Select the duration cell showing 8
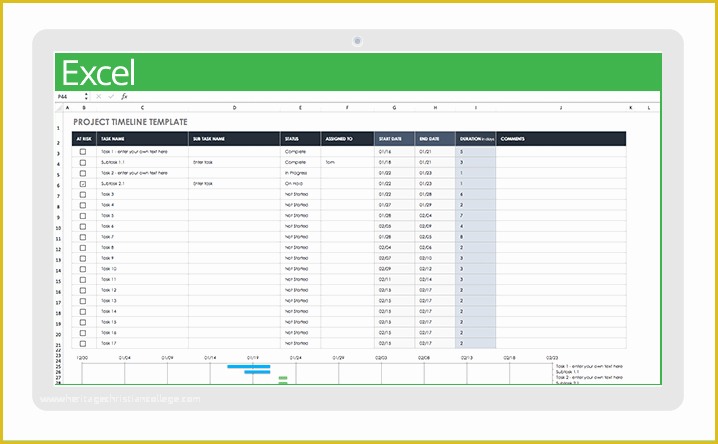The image size is (718, 444). coord(476,237)
